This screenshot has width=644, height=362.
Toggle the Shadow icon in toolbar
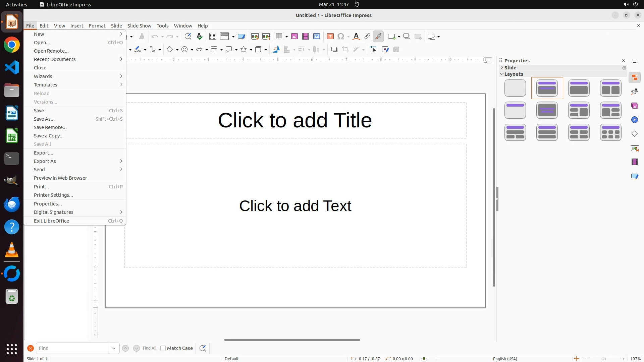coord(334,50)
